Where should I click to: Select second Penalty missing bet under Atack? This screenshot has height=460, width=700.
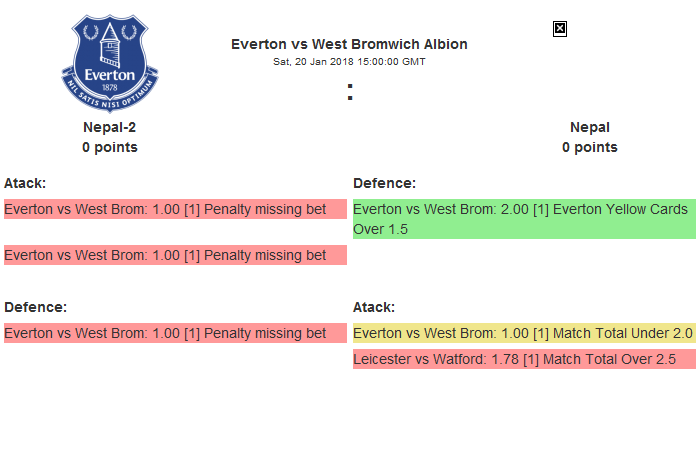coord(165,255)
